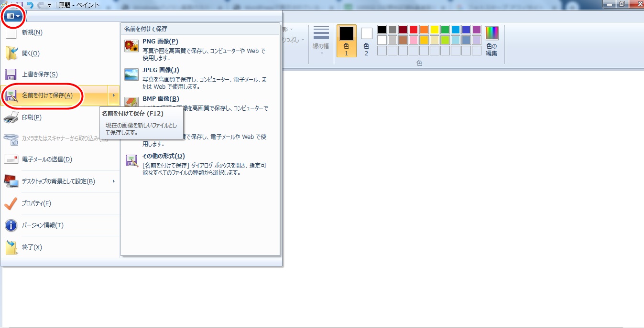The width and height of the screenshot is (644, 328).
Task: Expand the 名前を付けて保存 submenu arrow
Action: pos(113,95)
